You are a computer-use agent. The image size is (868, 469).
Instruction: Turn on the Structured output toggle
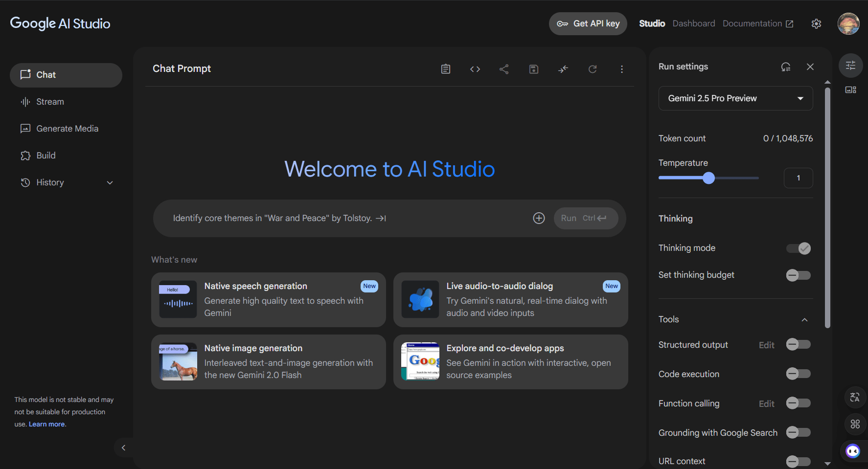point(799,345)
